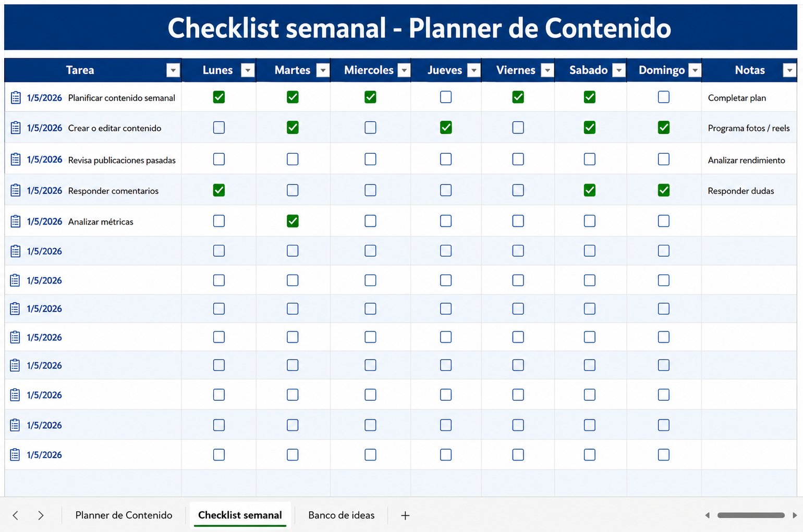Switch to Planner de Contenido sheet tab
Screen dimensions: 803x532
tap(124, 515)
